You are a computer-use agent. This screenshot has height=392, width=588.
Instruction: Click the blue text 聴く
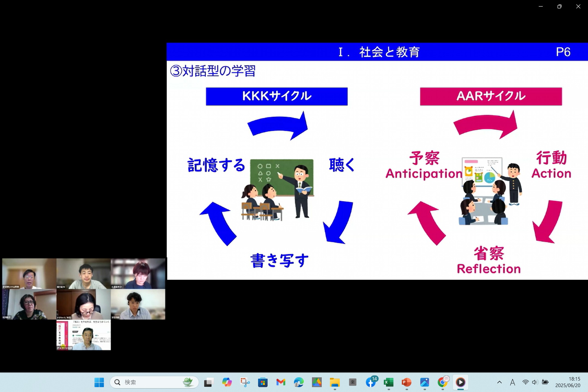(x=342, y=165)
